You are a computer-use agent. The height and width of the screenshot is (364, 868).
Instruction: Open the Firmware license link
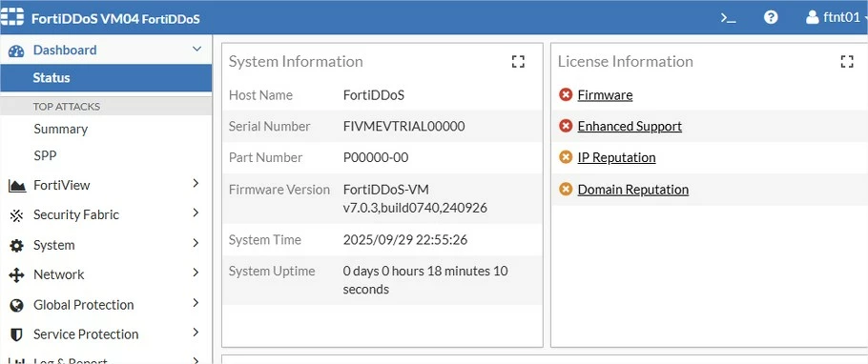tap(605, 95)
